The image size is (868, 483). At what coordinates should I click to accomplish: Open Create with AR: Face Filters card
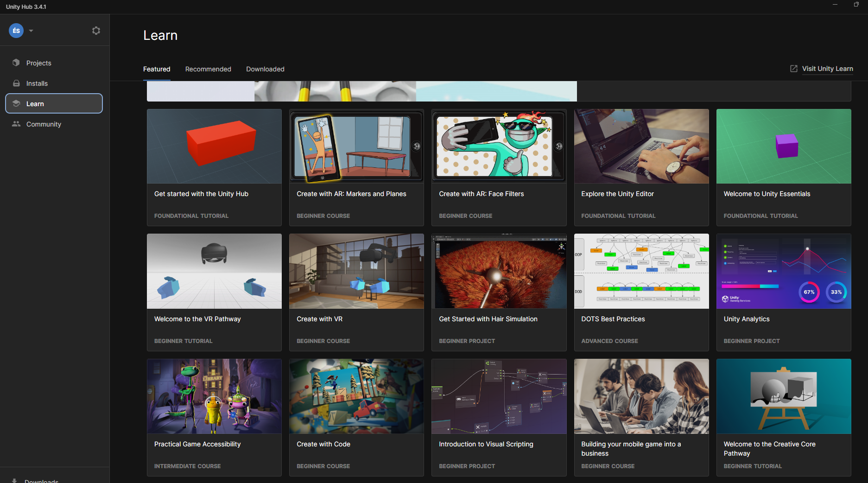(x=499, y=167)
